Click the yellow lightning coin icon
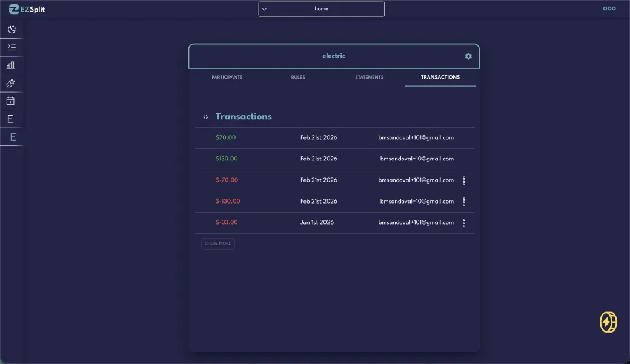 tap(608, 322)
